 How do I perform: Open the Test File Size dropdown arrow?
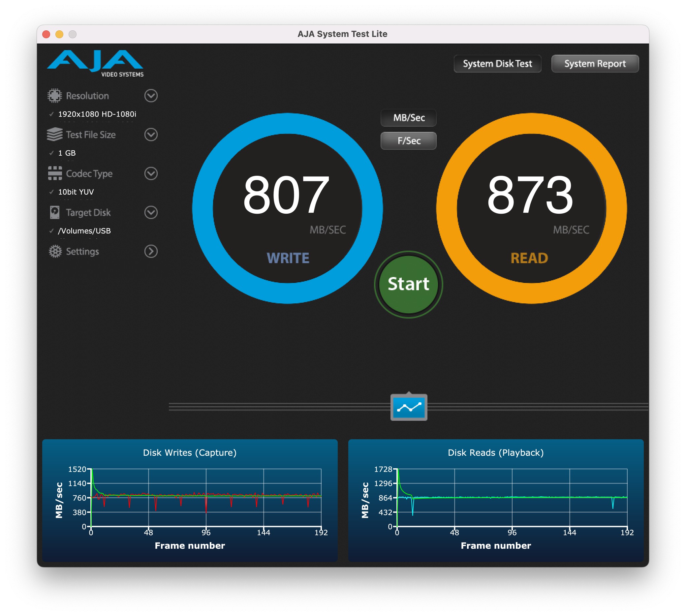[x=151, y=135]
